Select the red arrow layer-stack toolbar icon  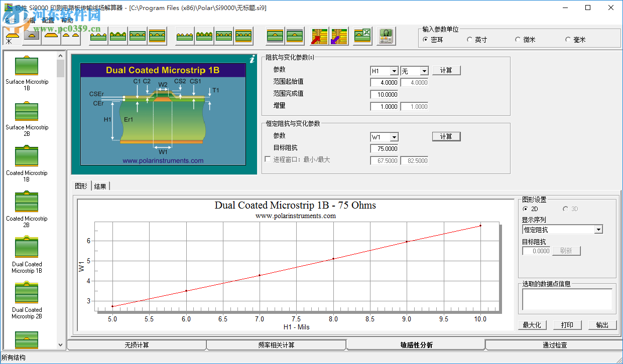click(319, 36)
